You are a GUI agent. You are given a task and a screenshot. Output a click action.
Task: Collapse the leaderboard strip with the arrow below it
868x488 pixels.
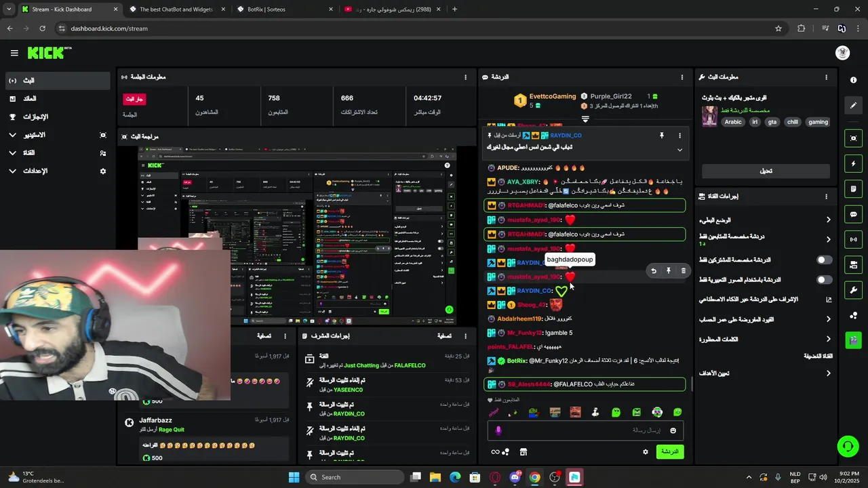[x=585, y=119]
